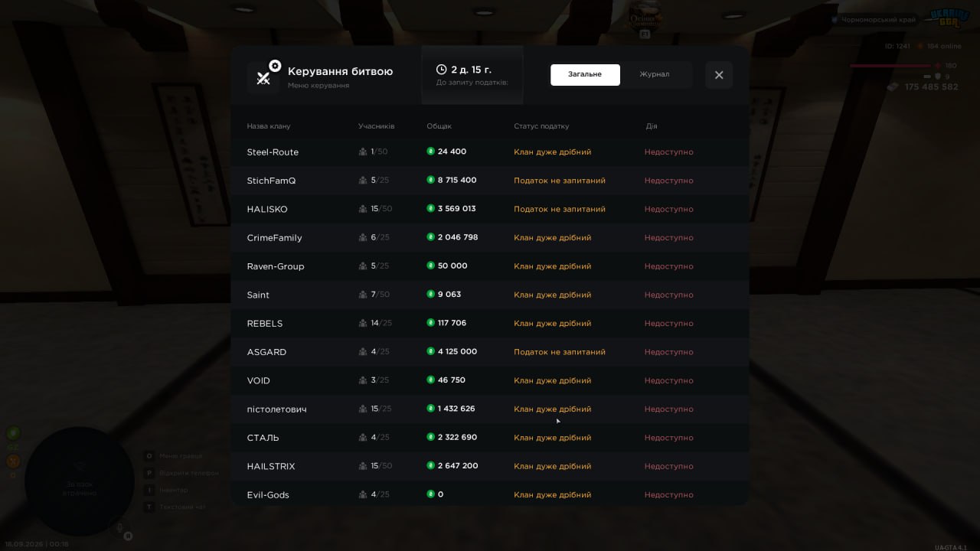The height and width of the screenshot is (551, 980).
Task: Click green coin icon in Evil-Gods row
Action: pos(430,494)
